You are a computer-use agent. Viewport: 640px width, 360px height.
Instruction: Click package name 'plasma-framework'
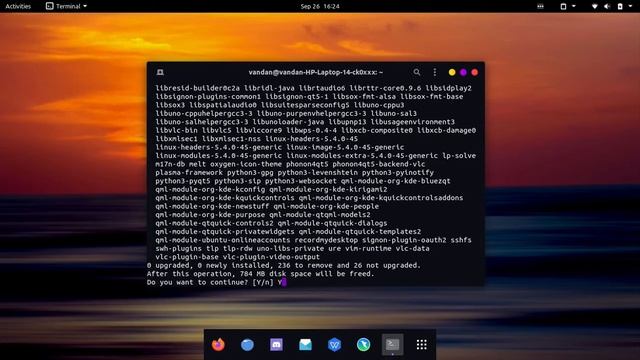click(x=189, y=173)
